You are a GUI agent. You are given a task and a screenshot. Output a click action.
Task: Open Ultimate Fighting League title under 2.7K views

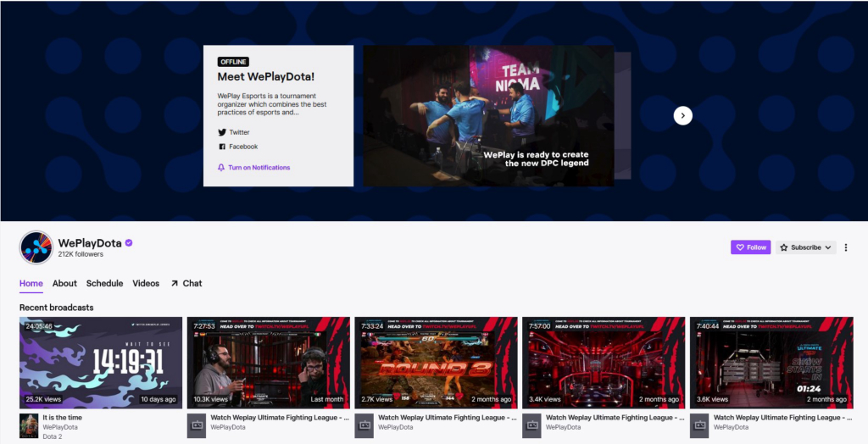(448, 418)
